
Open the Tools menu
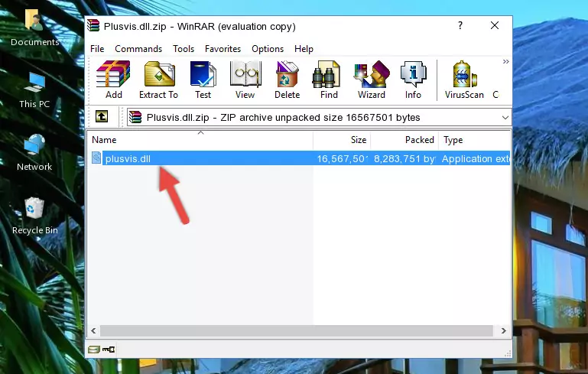pos(184,49)
